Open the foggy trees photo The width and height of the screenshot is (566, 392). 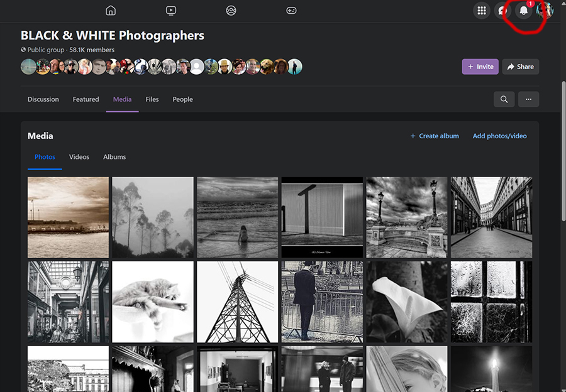(x=153, y=217)
